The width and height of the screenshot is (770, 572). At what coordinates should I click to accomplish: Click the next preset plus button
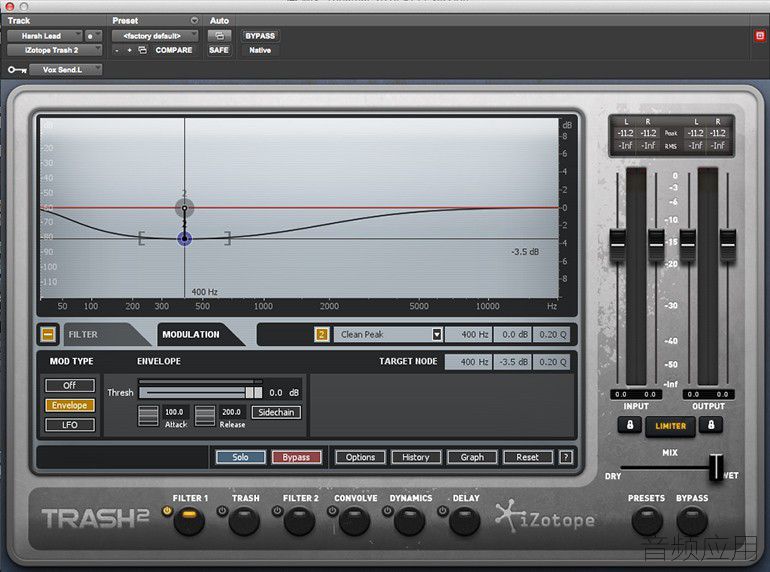(x=129, y=50)
